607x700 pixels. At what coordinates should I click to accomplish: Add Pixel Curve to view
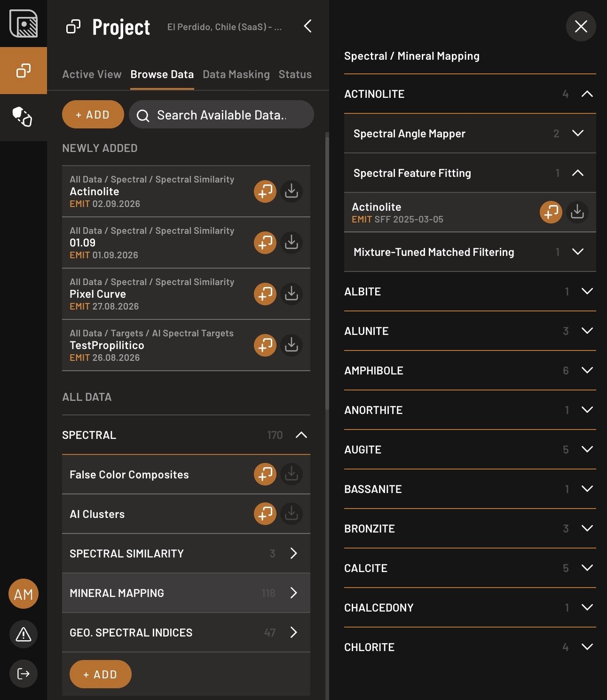tap(265, 294)
